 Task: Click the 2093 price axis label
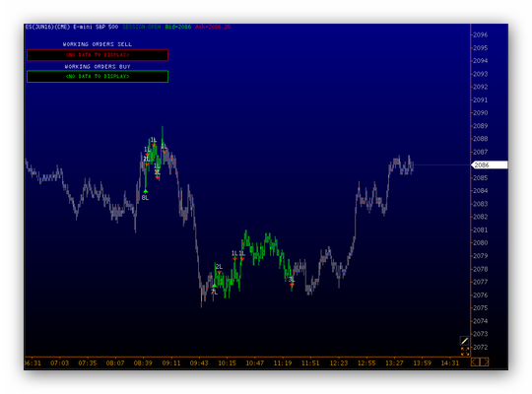click(x=481, y=74)
